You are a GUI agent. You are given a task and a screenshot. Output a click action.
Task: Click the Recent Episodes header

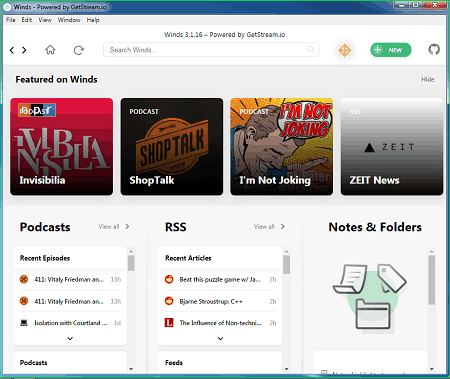pos(45,258)
